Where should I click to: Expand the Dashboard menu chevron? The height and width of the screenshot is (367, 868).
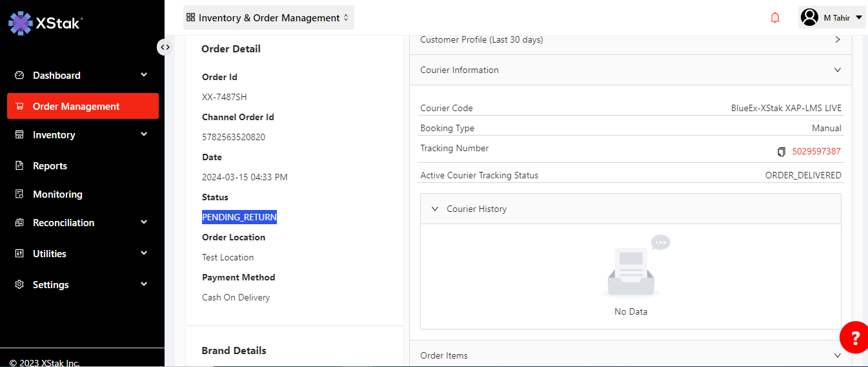tap(144, 75)
